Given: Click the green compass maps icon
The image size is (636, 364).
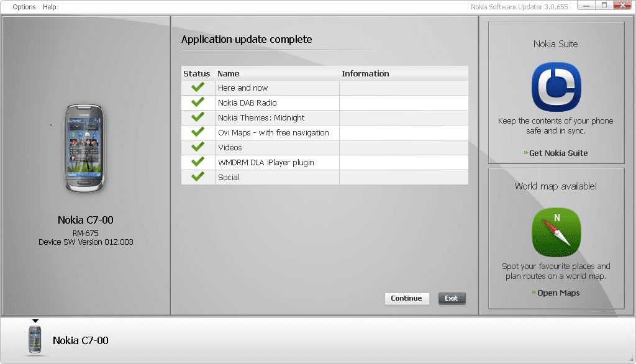Looking at the screenshot, I should pyautogui.click(x=556, y=232).
